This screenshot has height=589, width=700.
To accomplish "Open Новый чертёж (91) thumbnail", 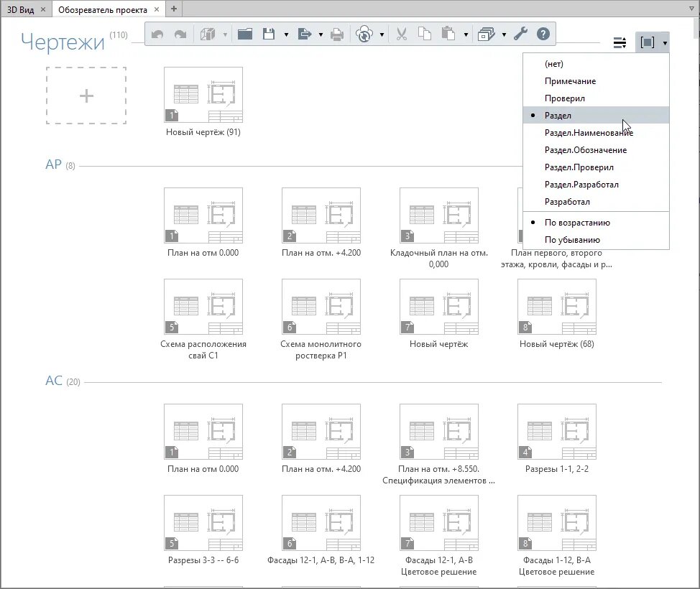I will 203,95.
